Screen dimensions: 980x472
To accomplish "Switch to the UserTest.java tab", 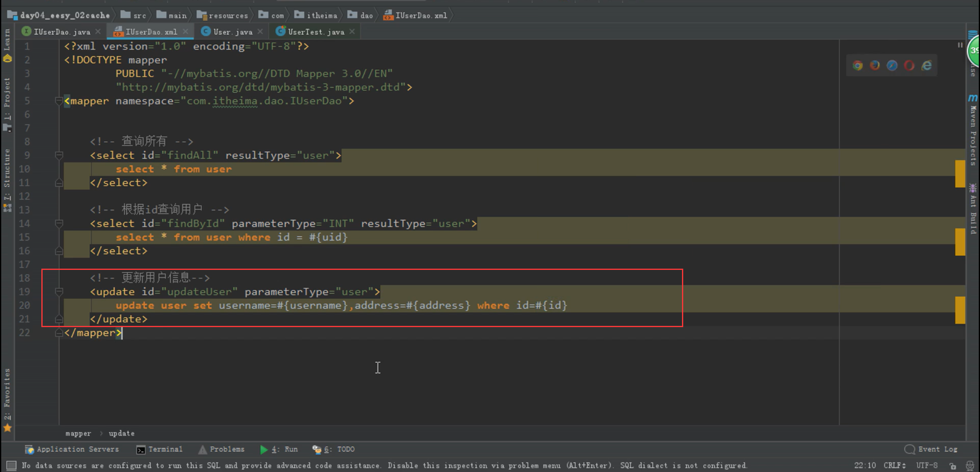I will point(315,32).
